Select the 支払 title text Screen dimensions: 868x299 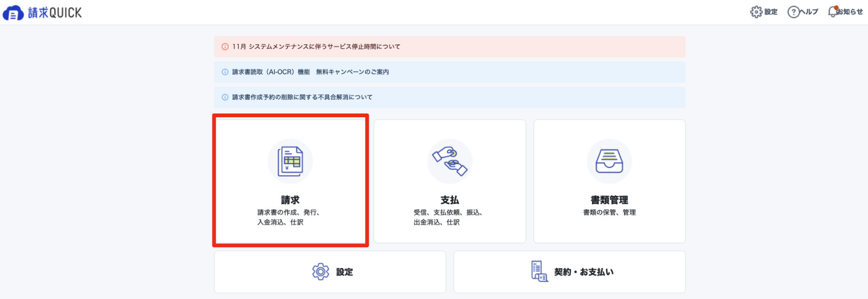pyautogui.click(x=450, y=200)
